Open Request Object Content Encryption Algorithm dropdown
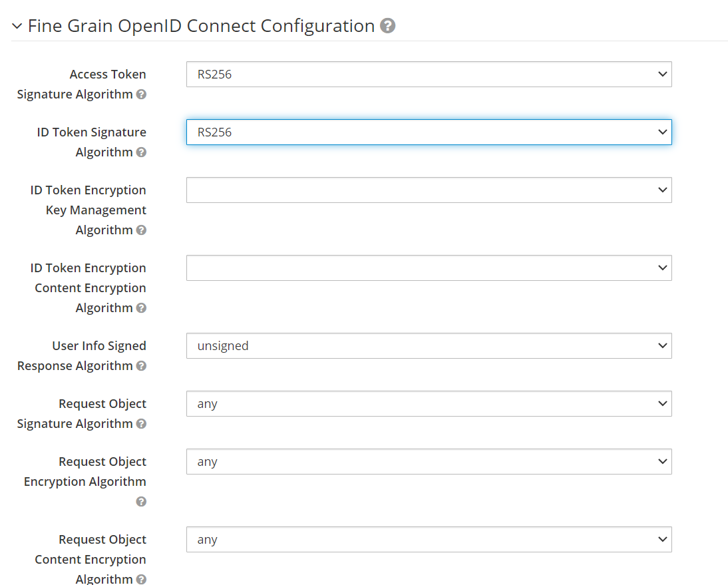This screenshot has height=585, width=728. point(429,540)
